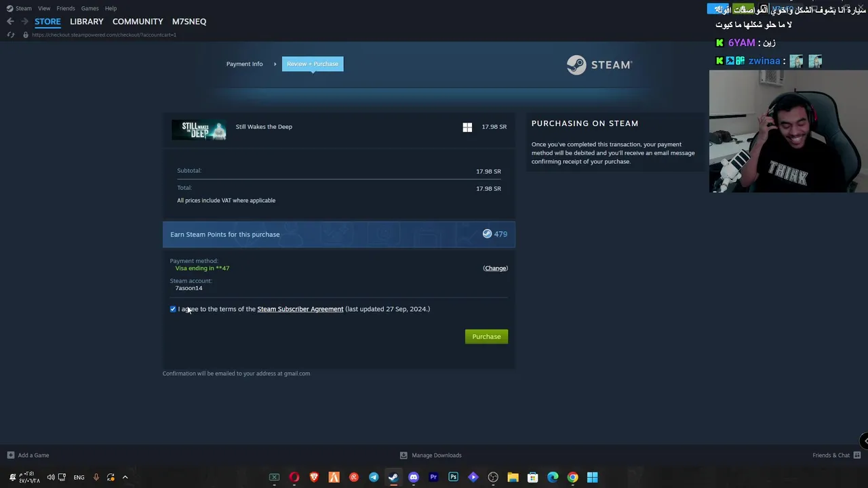Click the Visa ending in **47 text
Screen dimensions: 868x488
point(202,268)
